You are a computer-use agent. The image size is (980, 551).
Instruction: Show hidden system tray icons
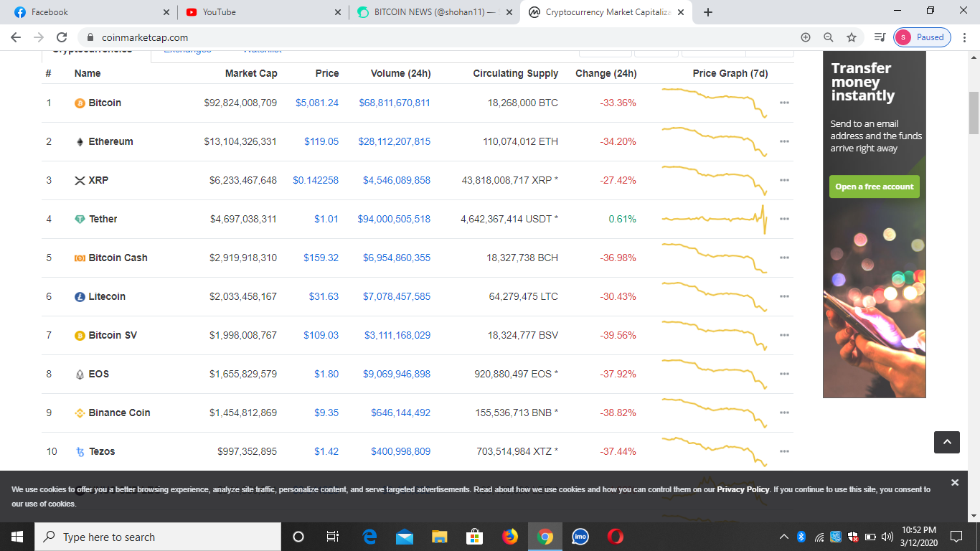pyautogui.click(x=783, y=537)
